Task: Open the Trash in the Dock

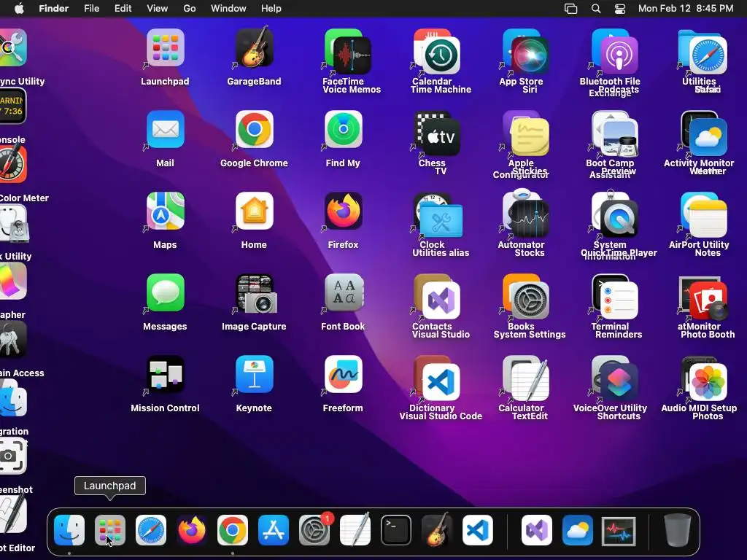Action: pyautogui.click(x=678, y=531)
